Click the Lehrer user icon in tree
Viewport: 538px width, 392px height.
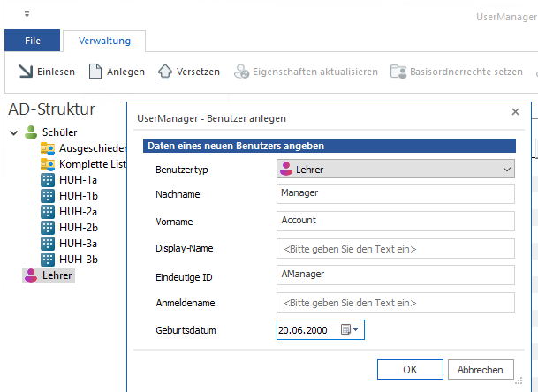[x=30, y=275]
